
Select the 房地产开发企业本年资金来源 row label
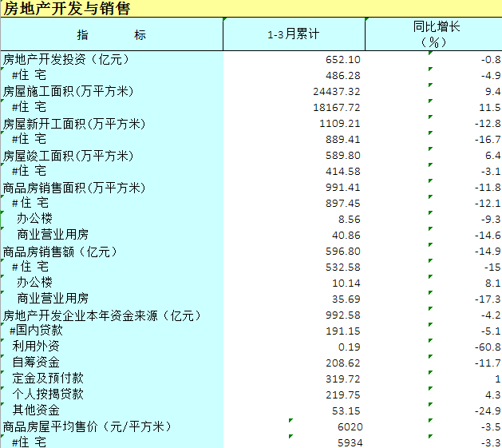pyautogui.click(x=102, y=315)
